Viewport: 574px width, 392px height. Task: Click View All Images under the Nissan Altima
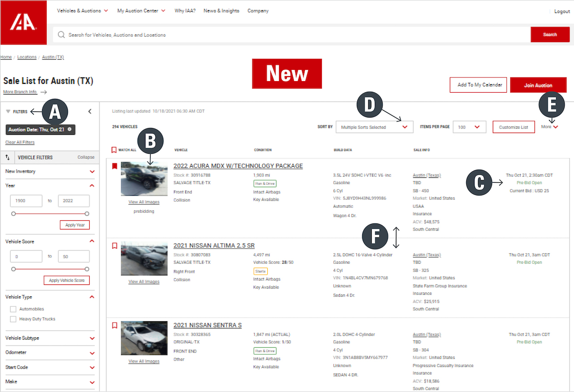pos(144,282)
